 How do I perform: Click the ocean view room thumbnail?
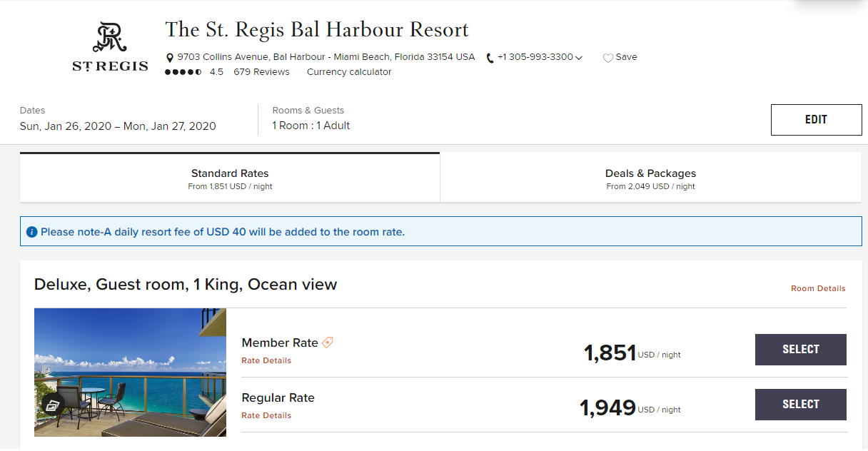click(x=130, y=373)
